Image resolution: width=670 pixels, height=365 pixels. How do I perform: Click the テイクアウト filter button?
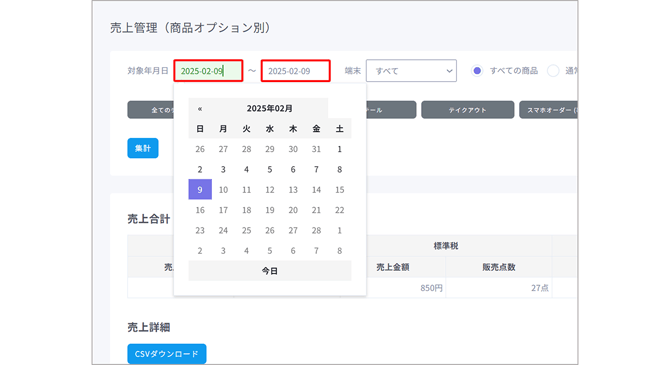(467, 110)
